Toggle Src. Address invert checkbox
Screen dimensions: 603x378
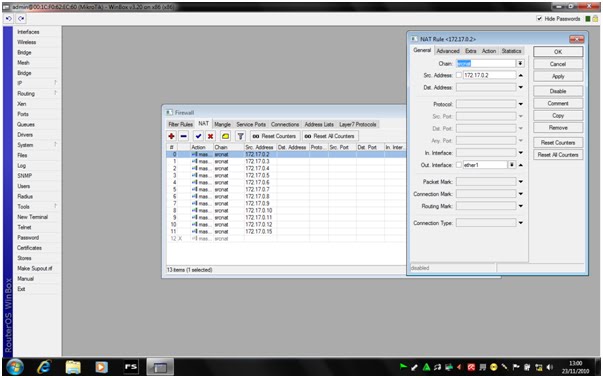coord(459,75)
